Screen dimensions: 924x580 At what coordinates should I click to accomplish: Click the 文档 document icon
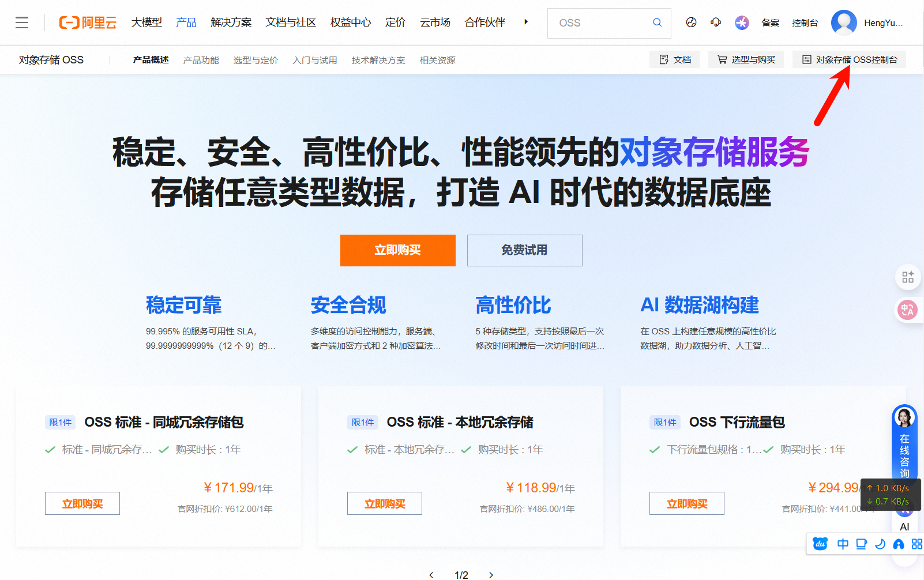[664, 59]
